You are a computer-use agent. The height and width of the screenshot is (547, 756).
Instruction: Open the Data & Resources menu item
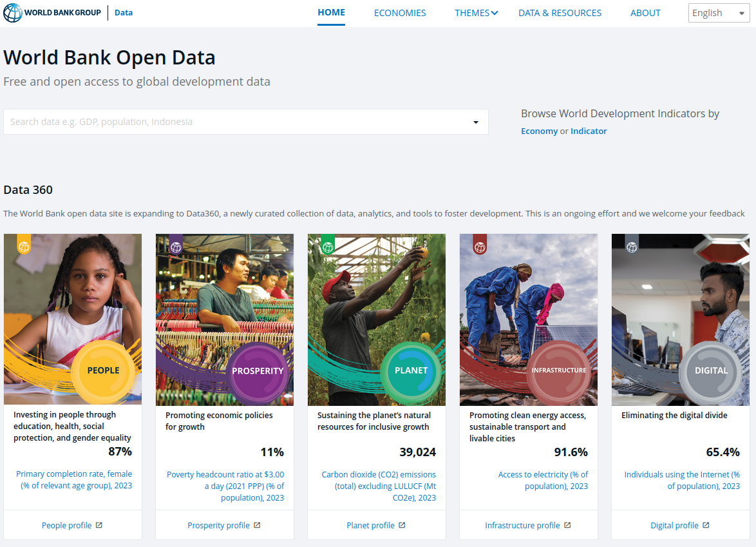[560, 13]
